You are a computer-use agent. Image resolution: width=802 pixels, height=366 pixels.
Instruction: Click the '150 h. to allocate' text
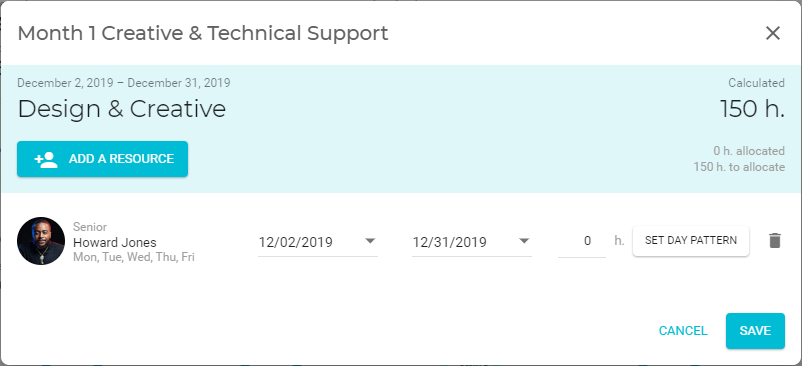coord(739,167)
